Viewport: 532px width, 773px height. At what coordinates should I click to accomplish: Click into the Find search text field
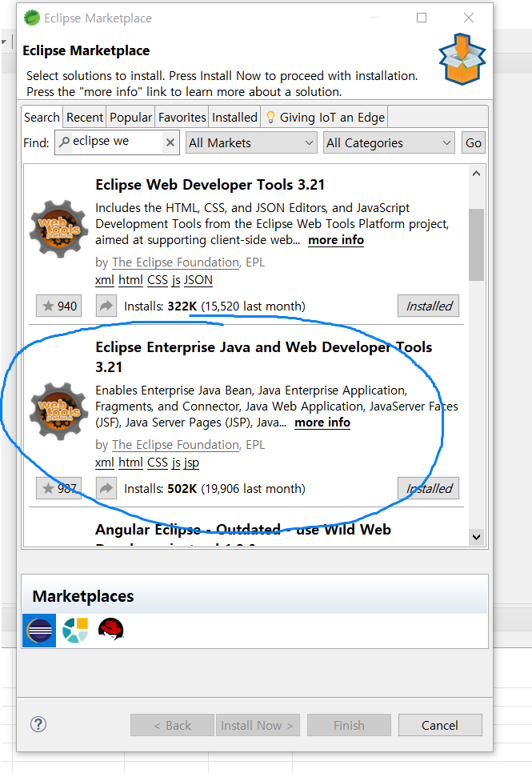click(117, 142)
